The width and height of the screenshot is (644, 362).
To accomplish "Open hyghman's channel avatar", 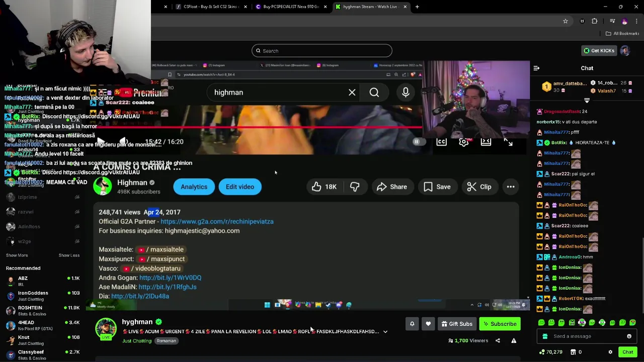I will pyautogui.click(x=106, y=328).
